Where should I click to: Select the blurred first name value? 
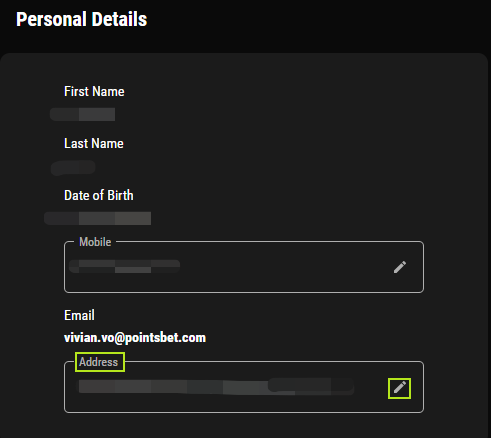pos(83,114)
